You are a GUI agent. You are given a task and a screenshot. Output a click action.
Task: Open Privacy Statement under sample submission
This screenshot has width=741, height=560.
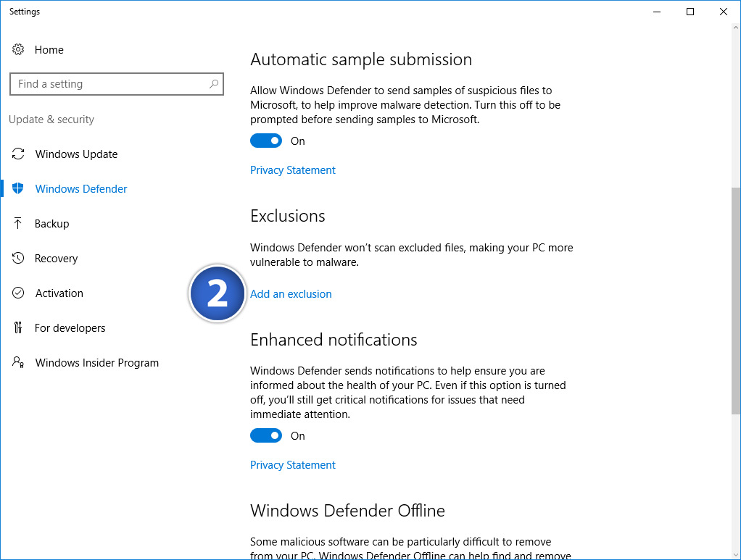pos(292,170)
